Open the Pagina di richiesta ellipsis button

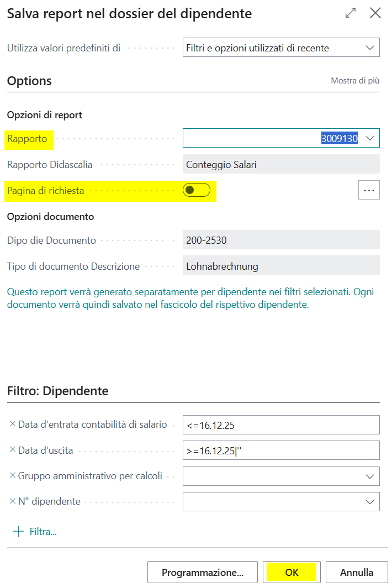coord(369,190)
